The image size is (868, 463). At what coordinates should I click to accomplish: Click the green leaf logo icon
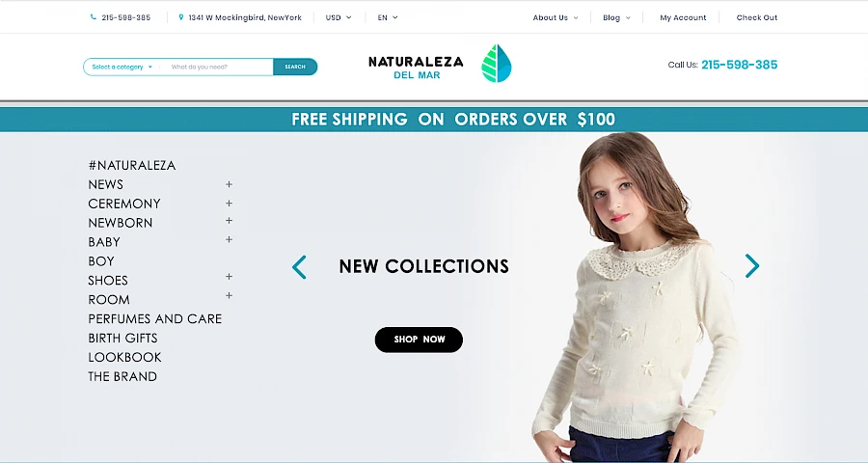pos(497,63)
